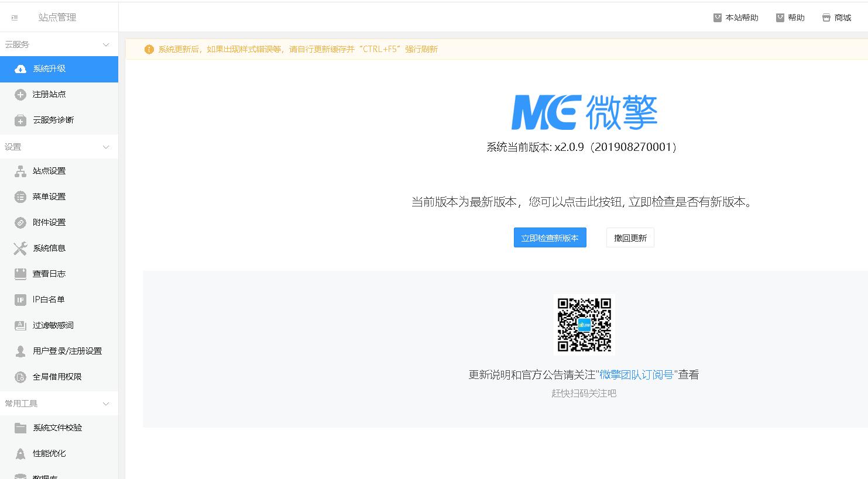Click the icon next to 本站帮助
The width and height of the screenshot is (868, 479).
point(718,18)
